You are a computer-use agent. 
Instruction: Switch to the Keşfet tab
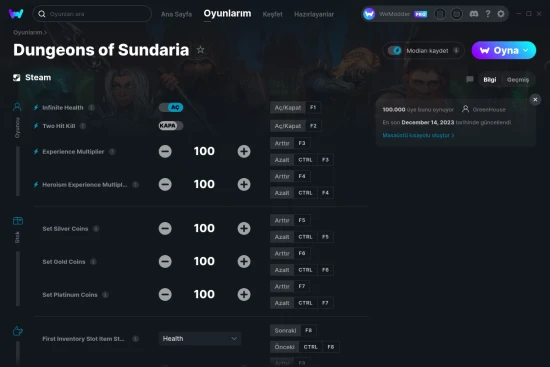[272, 14]
